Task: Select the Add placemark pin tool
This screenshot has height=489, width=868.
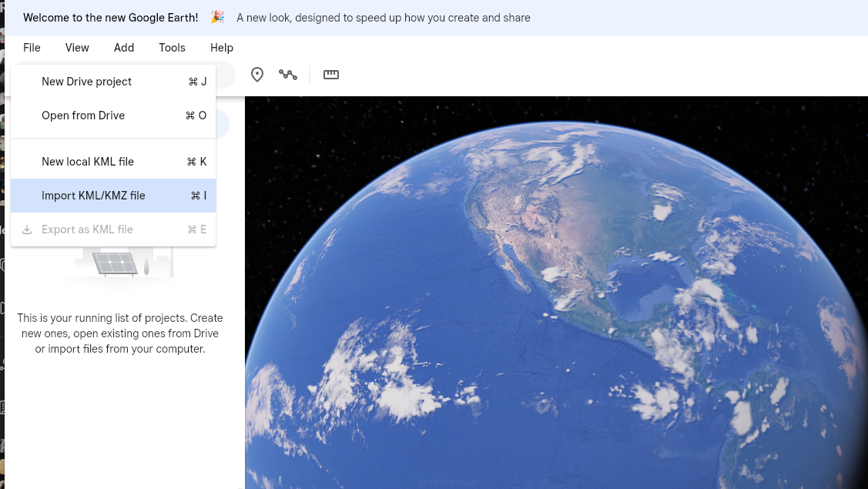Action: [x=257, y=75]
